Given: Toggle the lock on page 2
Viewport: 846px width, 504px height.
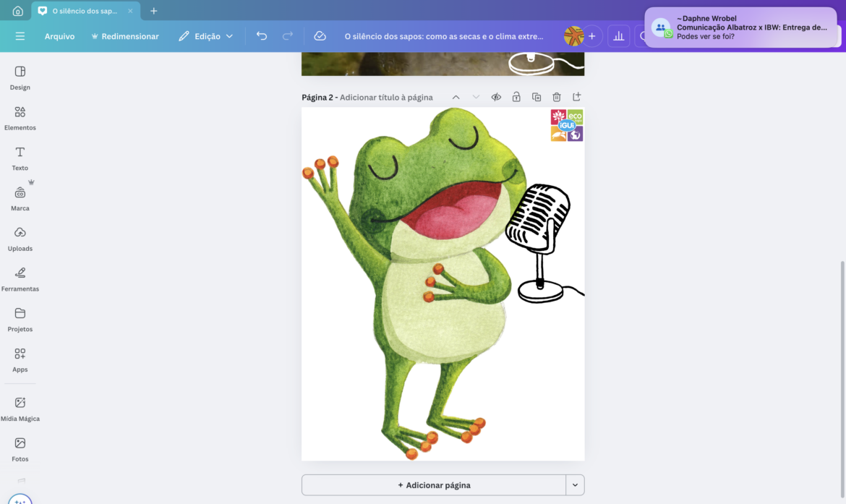Looking at the screenshot, I should point(516,97).
